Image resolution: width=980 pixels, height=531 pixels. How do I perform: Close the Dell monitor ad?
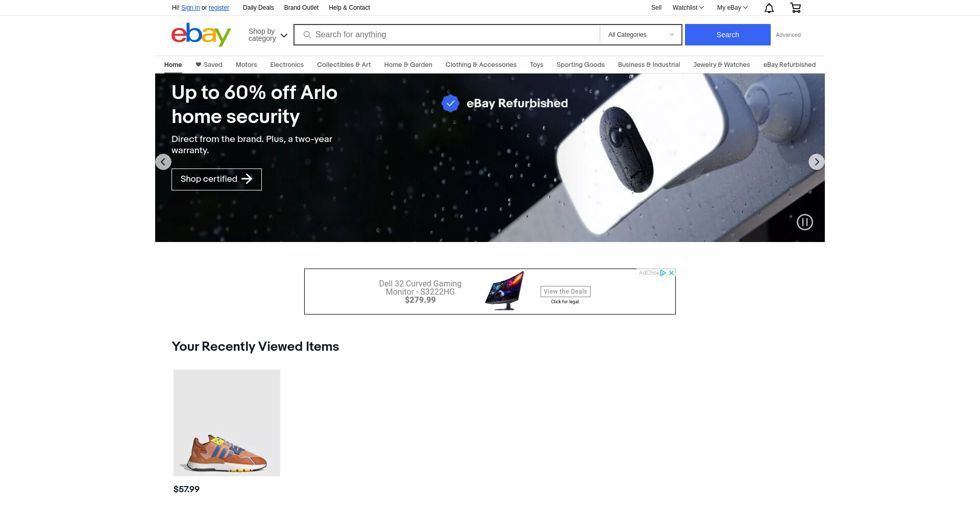672,273
